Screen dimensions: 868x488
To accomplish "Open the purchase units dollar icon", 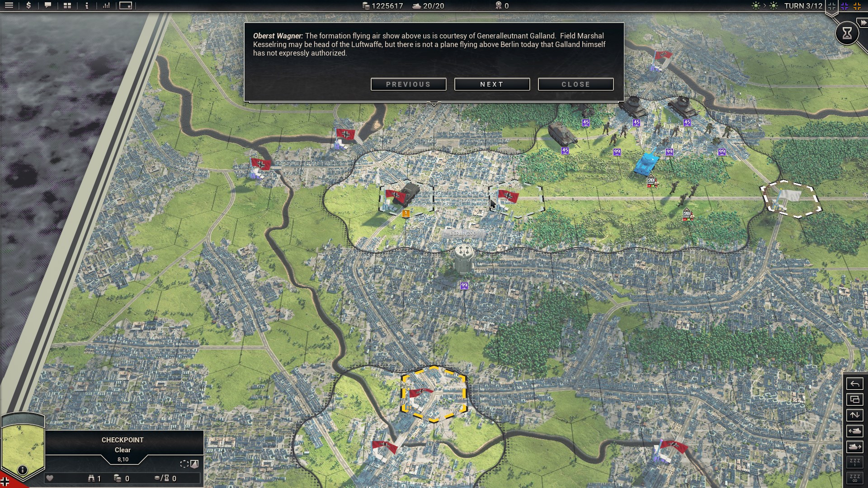I will [28, 5].
